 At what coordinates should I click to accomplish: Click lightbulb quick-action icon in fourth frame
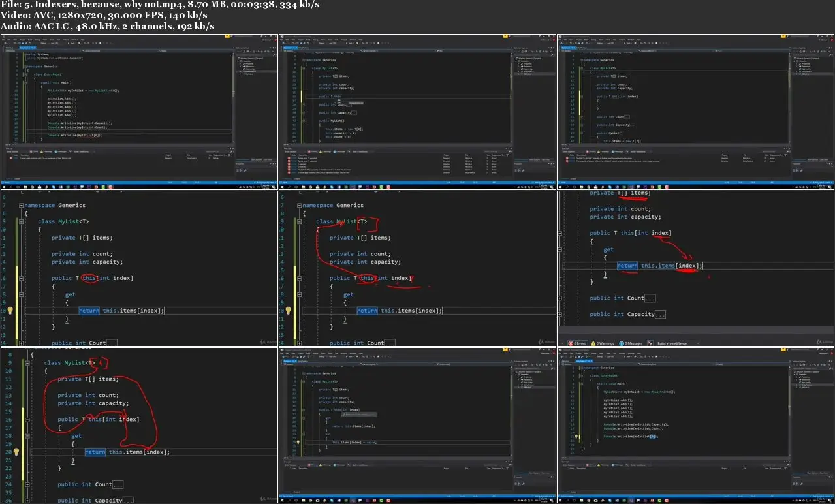click(x=10, y=311)
